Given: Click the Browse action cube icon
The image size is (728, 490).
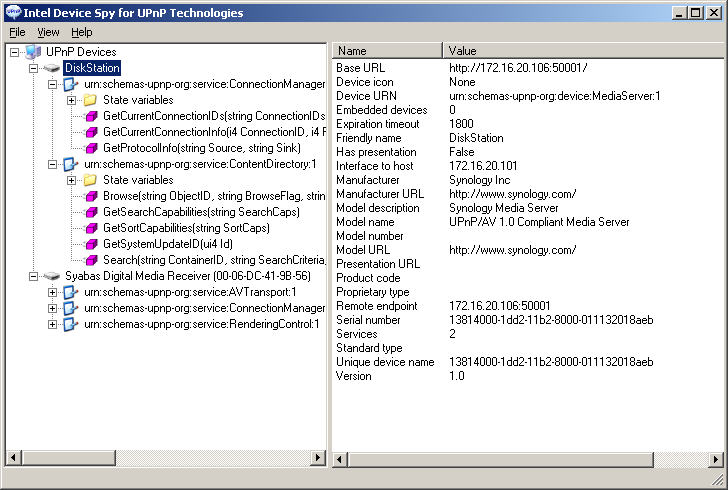Looking at the screenshot, I should click(91, 196).
